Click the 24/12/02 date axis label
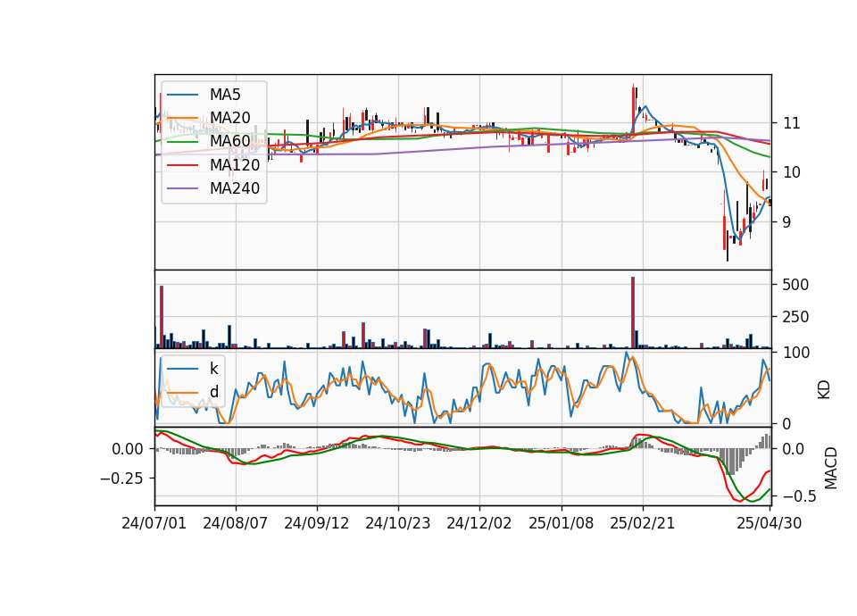This screenshot has height=616, width=857. tap(479, 523)
